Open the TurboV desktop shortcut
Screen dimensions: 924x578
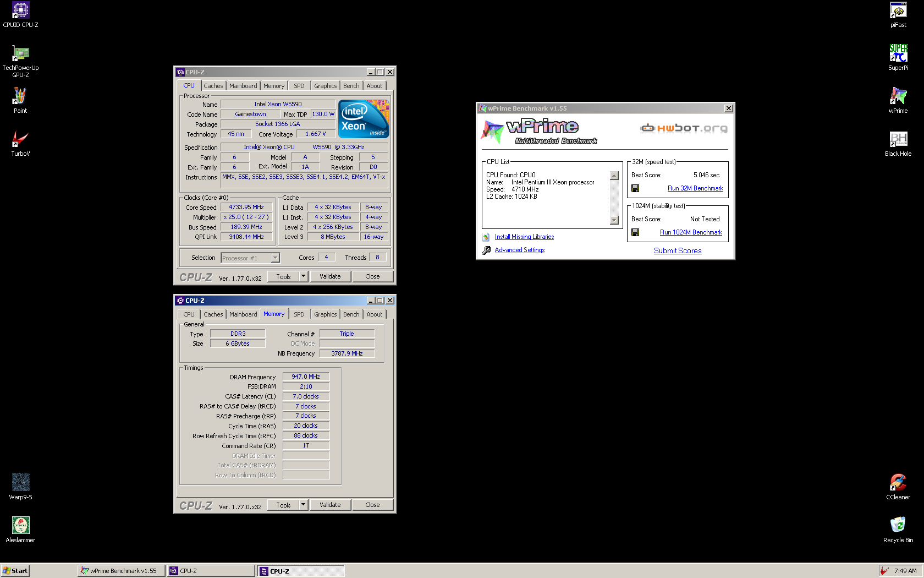(20, 144)
